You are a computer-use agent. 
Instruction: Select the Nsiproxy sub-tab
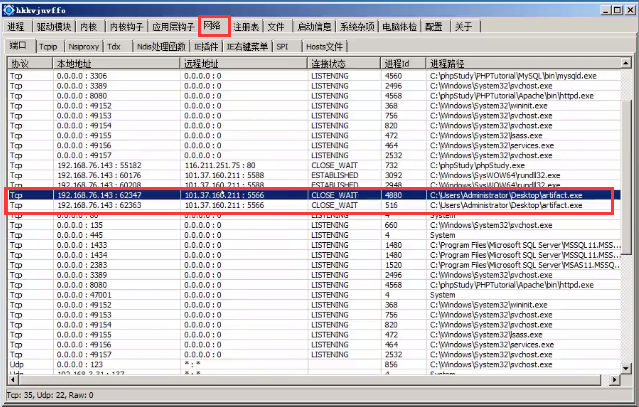pos(83,46)
